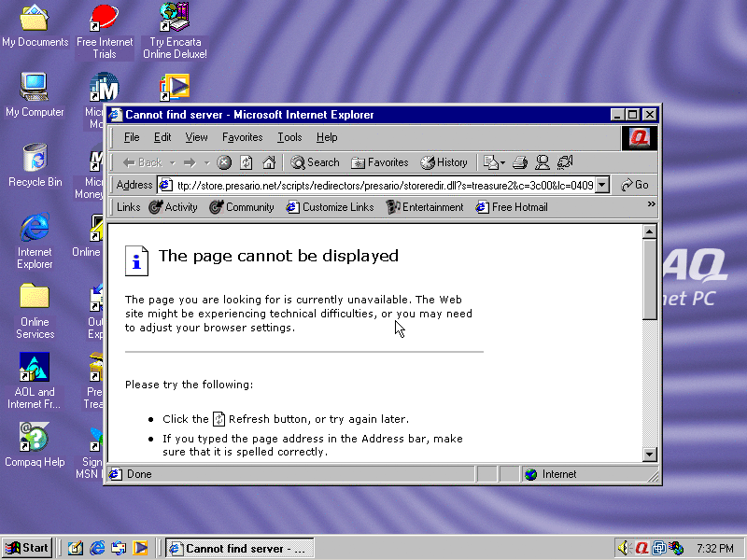
Task: Open the Entertainment link in Links bar
Action: pos(425,207)
